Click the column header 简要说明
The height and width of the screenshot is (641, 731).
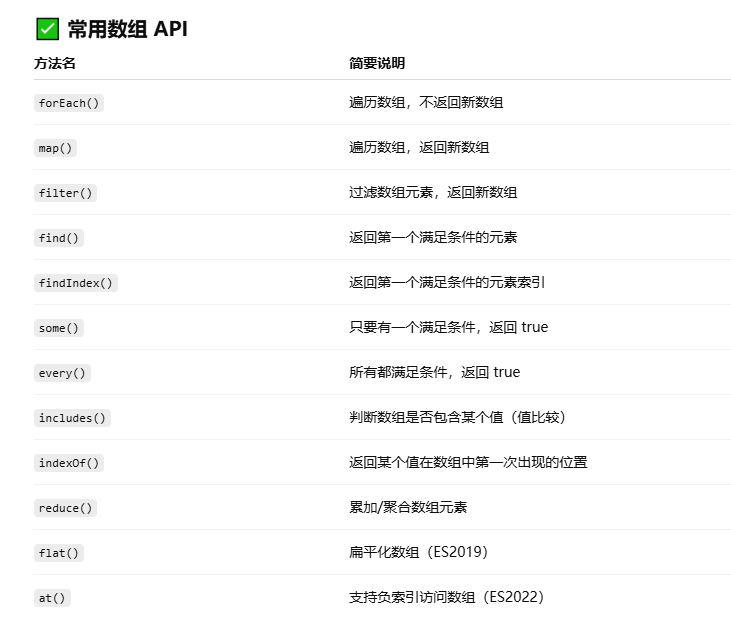377,63
